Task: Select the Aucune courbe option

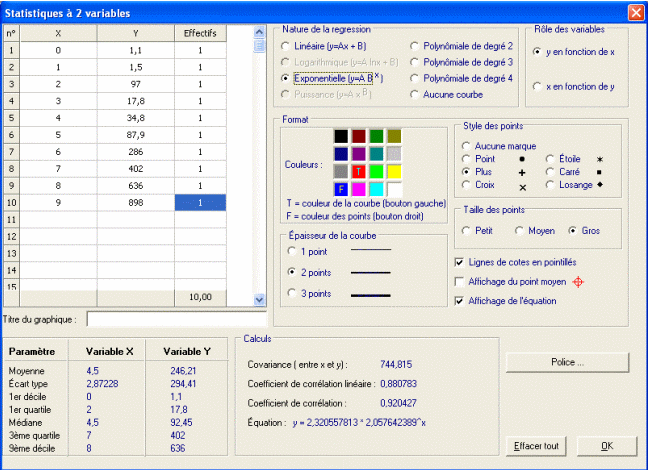Action: (x=416, y=94)
